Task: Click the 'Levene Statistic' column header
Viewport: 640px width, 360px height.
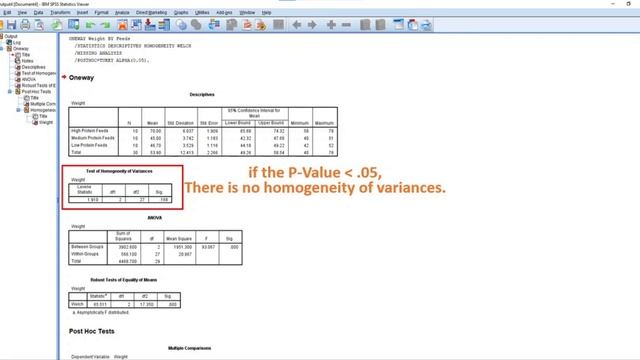Action: pyautogui.click(x=84, y=189)
